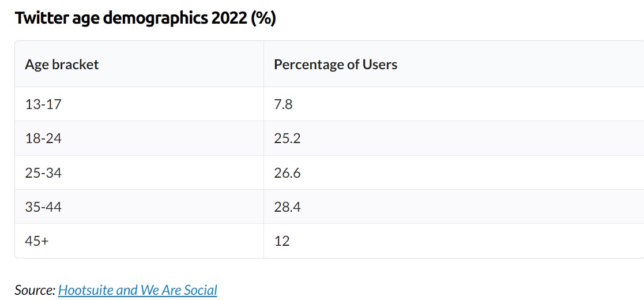Click the 26.6 percentage value
The width and height of the screenshot is (644, 300).
pyautogui.click(x=287, y=172)
